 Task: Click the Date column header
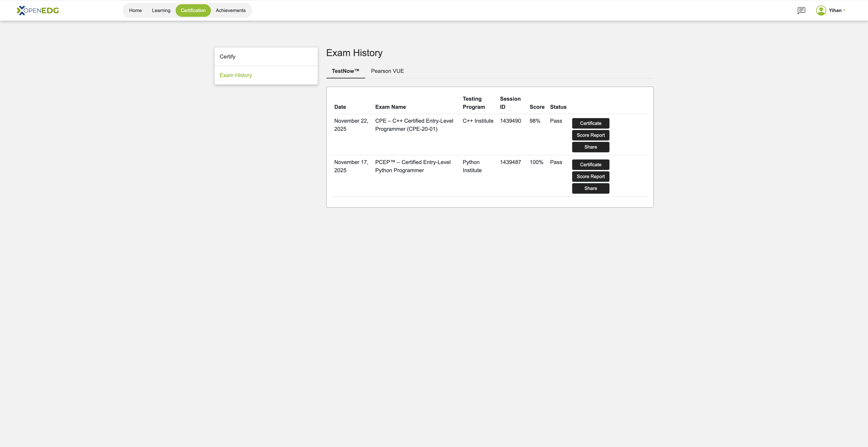point(340,107)
